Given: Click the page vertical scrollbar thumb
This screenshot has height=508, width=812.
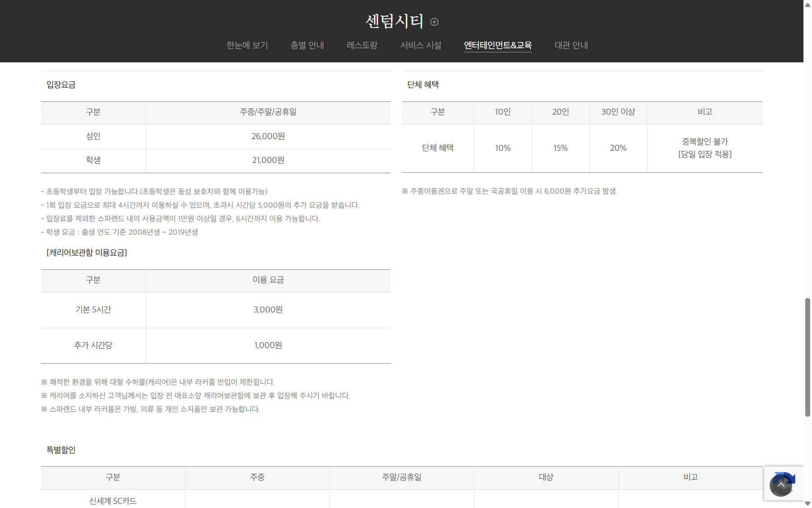Looking at the screenshot, I should click(807, 357).
